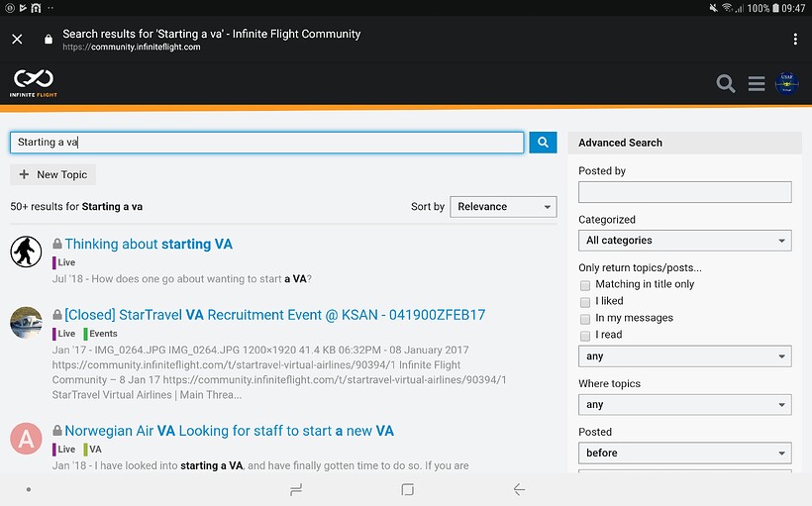812x506 pixels.
Task: View the bigfoot avatar user profile
Action: [x=26, y=252]
